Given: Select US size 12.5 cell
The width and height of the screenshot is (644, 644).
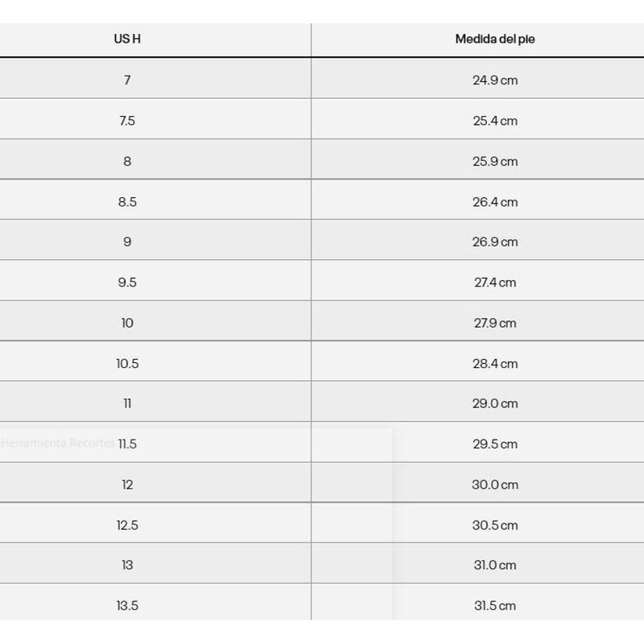Looking at the screenshot, I should click(x=127, y=526).
